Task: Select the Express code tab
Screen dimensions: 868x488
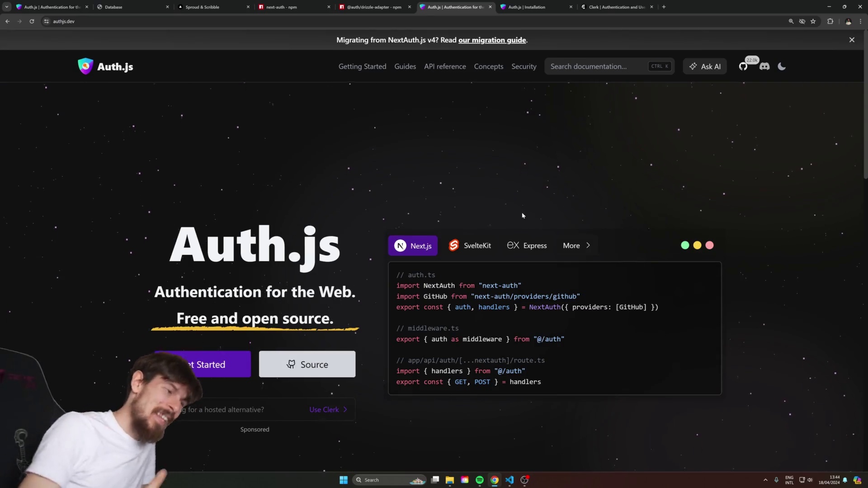Action: [x=527, y=245]
